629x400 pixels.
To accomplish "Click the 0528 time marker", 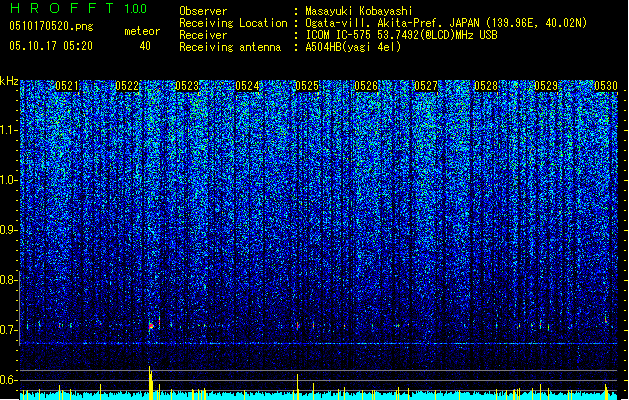I will tap(486, 86).
